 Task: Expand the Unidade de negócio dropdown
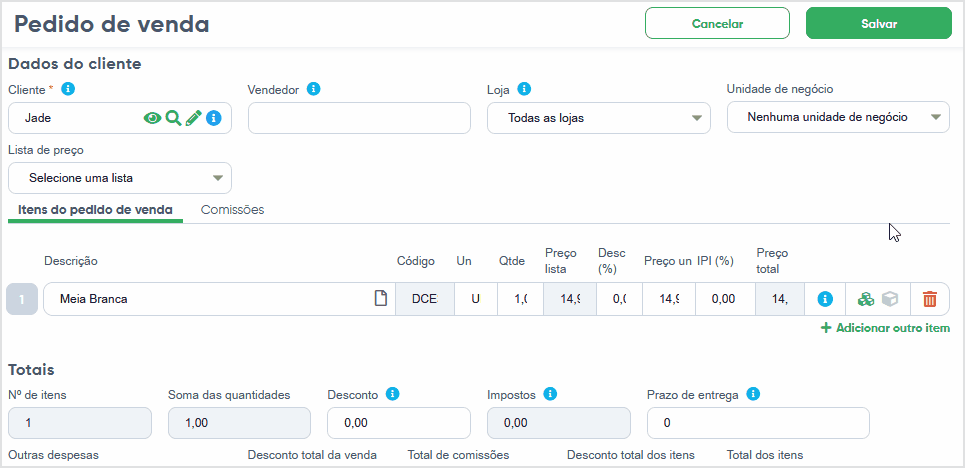(838, 117)
